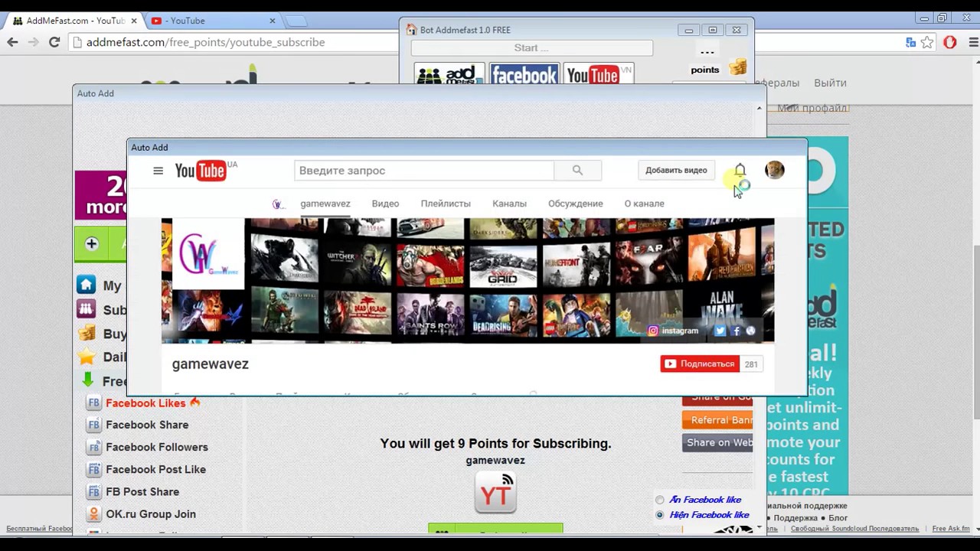Screen dimensions: 980x551
Task: Click the YT subscribe icon on AddMeFast page
Action: pyautogui.click(x=495, y=493)
